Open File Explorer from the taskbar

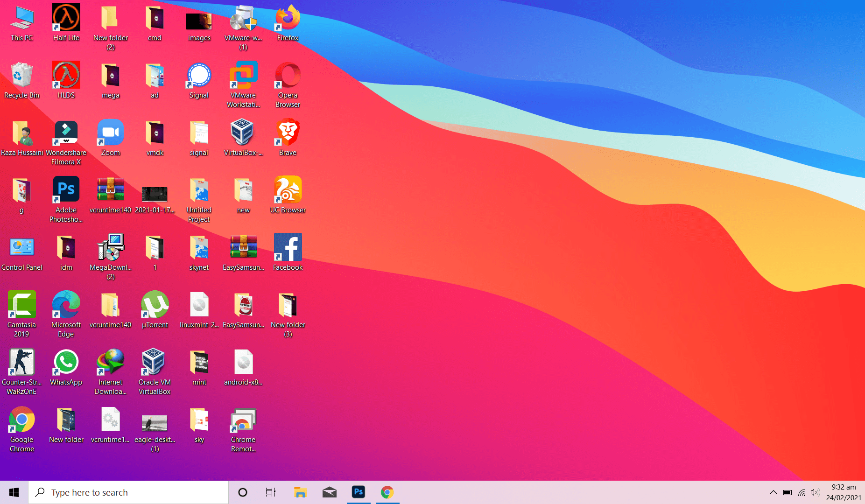click(300, 492)
